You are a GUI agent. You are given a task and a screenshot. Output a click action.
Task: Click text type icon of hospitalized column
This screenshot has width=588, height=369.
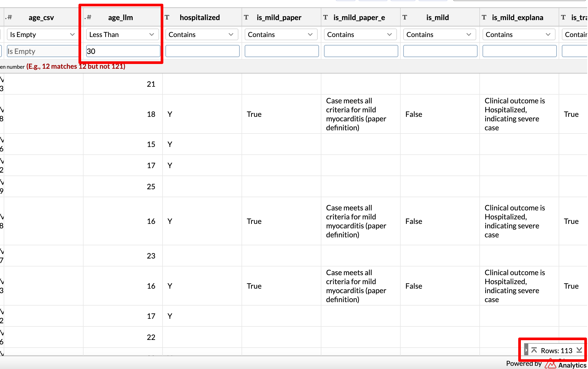167,17
